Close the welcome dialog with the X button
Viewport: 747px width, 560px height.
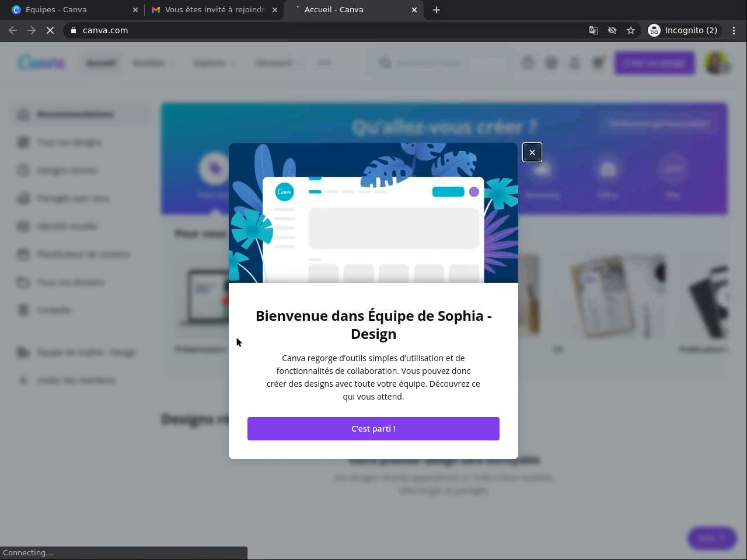[x=532, y=152]
